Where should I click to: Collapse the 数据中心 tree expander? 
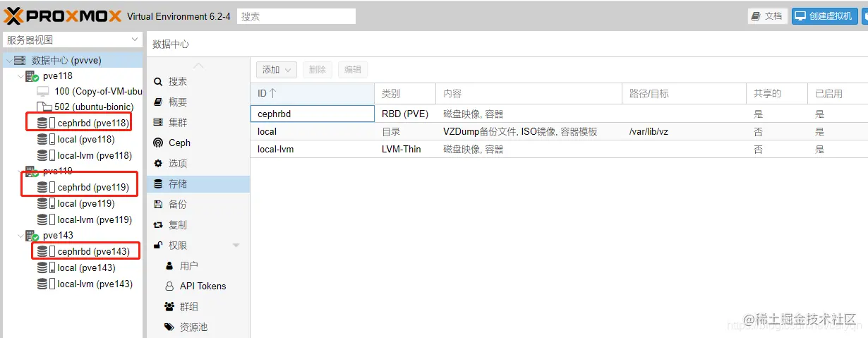click(8, 61)
